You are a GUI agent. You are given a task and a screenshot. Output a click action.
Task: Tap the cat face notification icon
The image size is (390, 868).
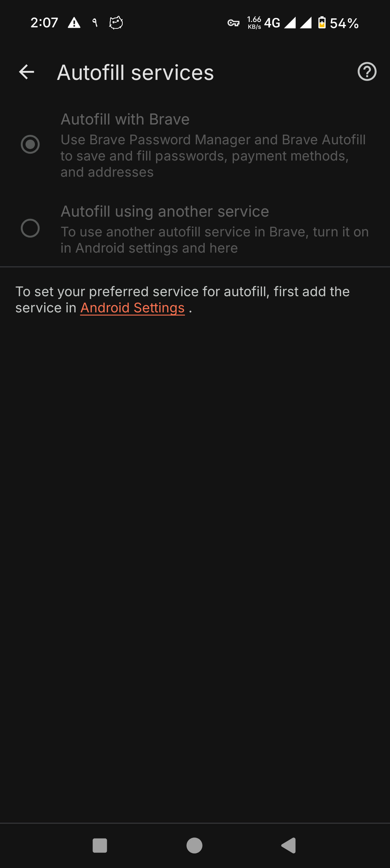coord(116,23)
